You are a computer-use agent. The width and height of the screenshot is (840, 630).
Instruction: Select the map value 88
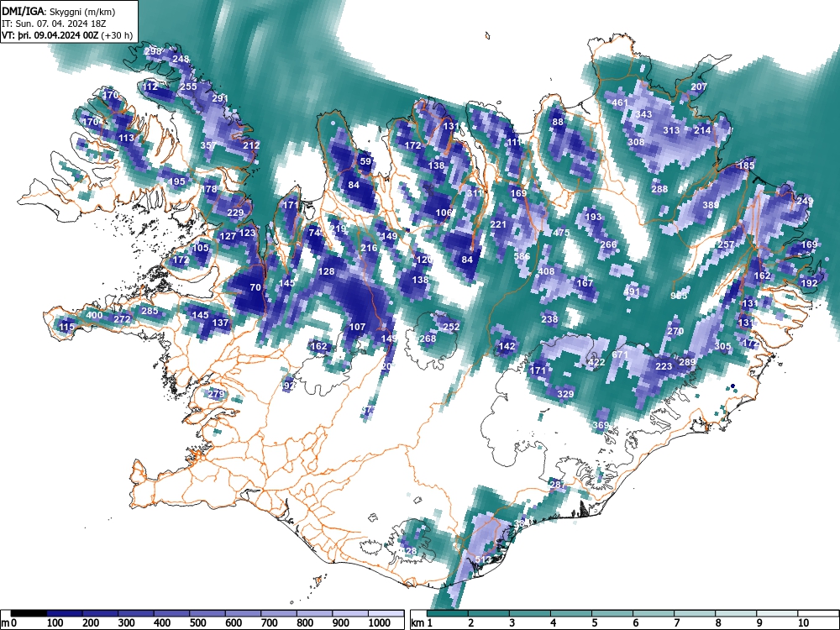pyautogui.click(x=559, y=122)
